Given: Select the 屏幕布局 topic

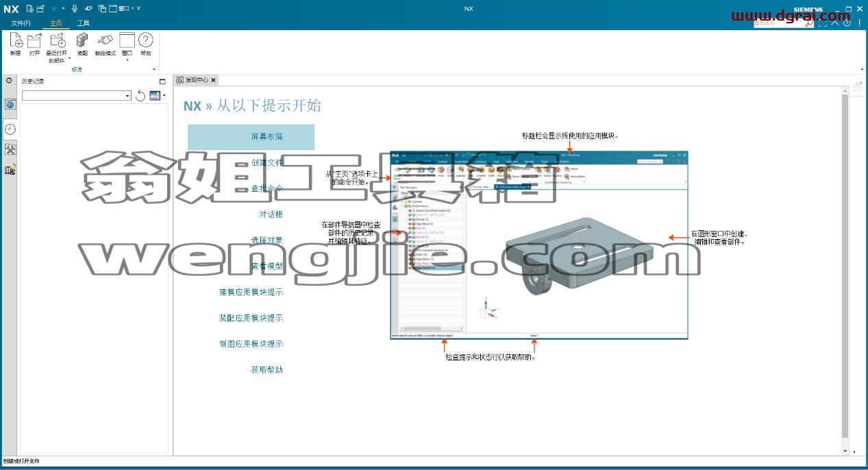Looking at the screenshot, I should pos(251,137).
